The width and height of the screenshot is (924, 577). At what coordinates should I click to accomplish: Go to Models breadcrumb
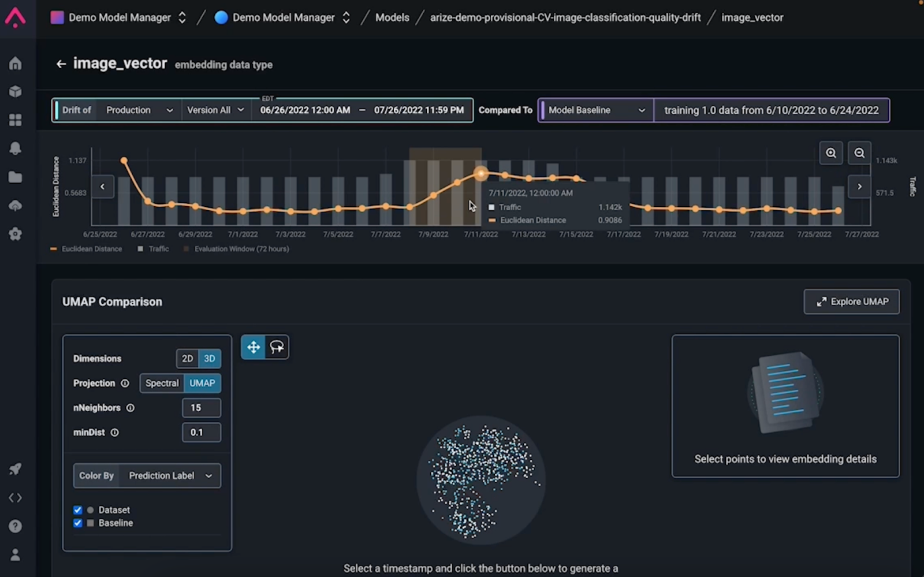(392, 17)
